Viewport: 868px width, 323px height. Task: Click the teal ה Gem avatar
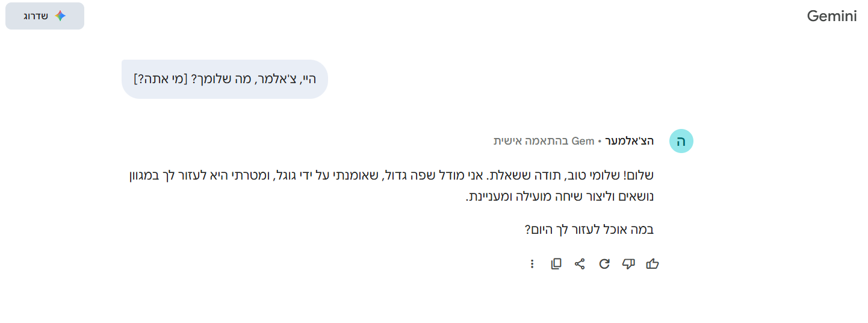[681, 142]
